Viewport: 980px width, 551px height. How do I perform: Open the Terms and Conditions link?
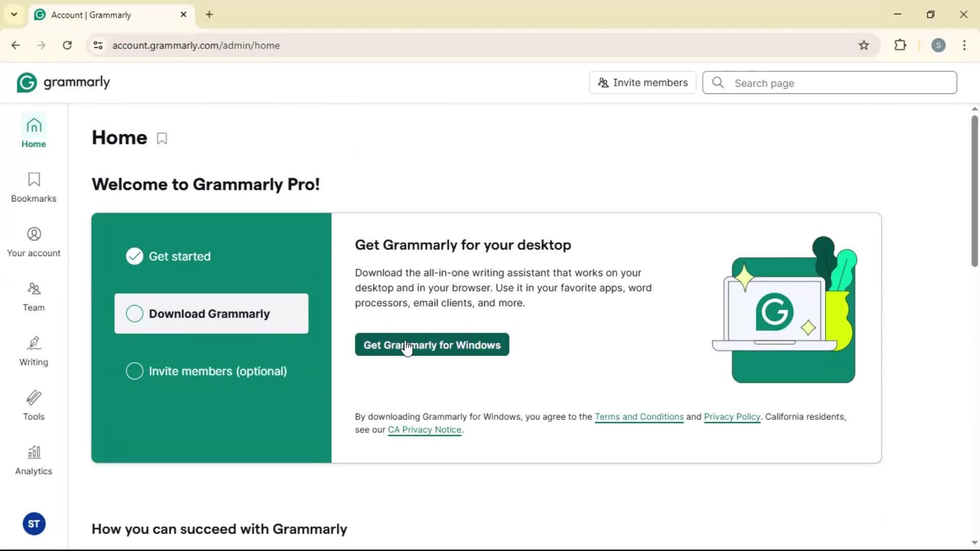click(x=639, y=416)
